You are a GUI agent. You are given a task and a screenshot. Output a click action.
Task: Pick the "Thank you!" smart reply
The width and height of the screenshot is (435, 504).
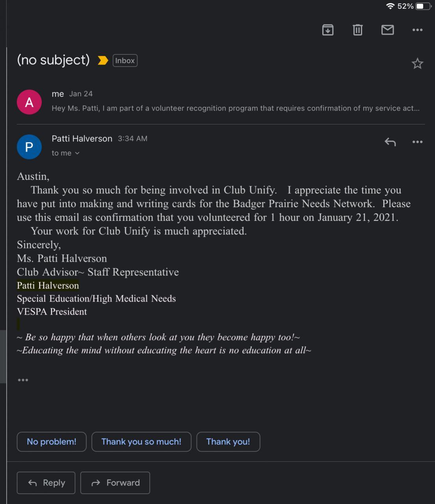[228, 442]
